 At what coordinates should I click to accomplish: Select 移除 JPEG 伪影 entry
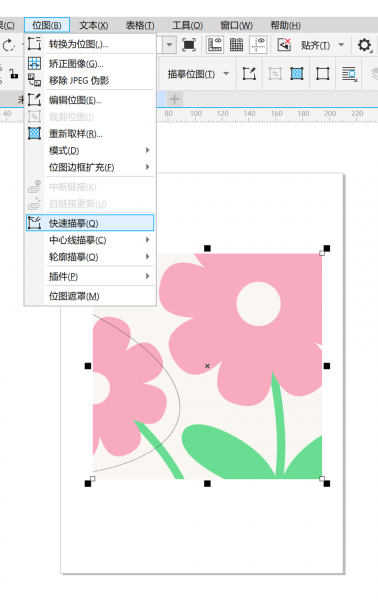[90, 80]
